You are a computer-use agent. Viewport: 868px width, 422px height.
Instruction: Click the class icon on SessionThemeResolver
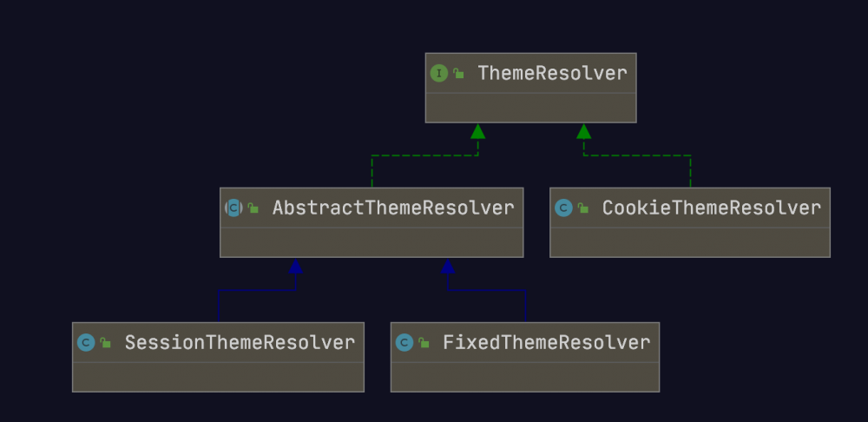tap(85, 343)
